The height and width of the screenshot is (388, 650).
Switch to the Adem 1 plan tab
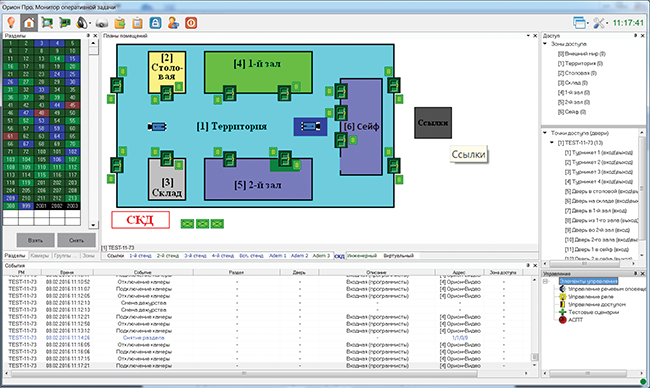click(278, 256)
